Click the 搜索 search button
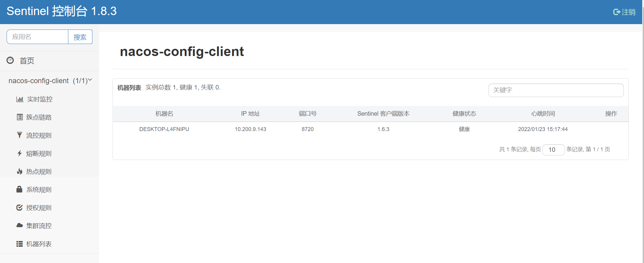Viewport: 644px width, 263px height. pyautogui.click(x=80, y=37)
